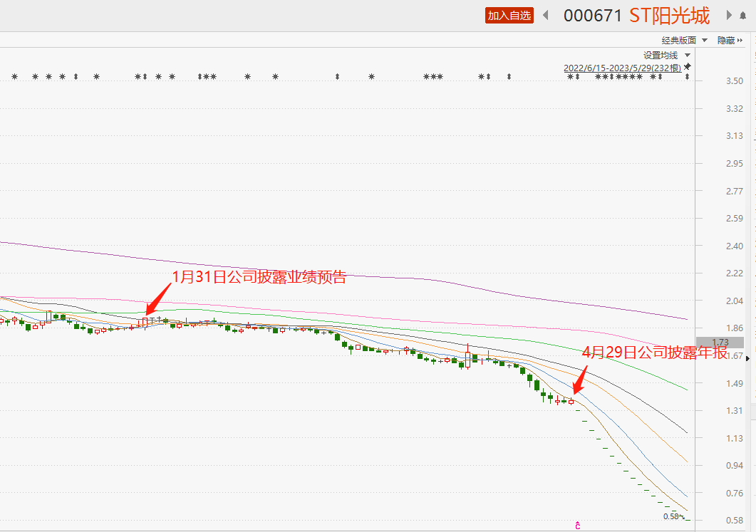Click the 设置均线 label
The height and width of the screenshot is (532, 756).
661,56
